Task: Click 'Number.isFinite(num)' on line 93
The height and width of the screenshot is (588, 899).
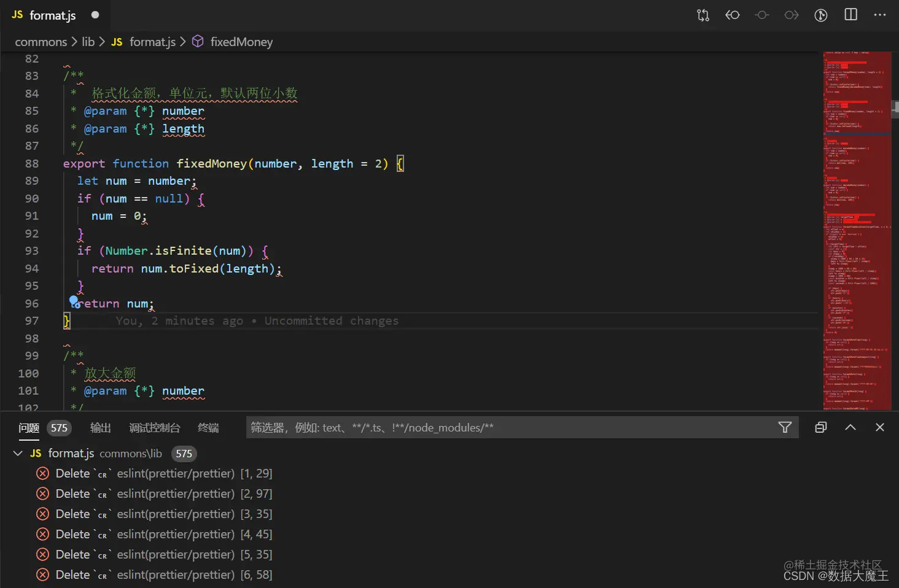Action: [176, 250]
